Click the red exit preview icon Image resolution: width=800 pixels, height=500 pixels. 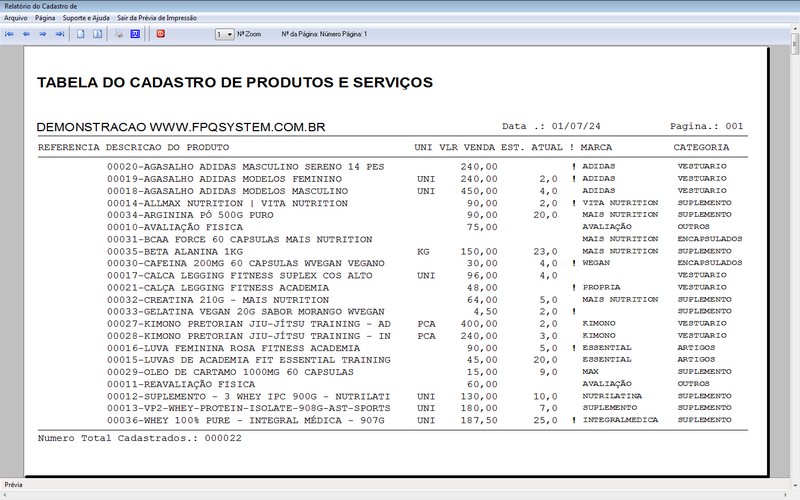pos(161,34)
